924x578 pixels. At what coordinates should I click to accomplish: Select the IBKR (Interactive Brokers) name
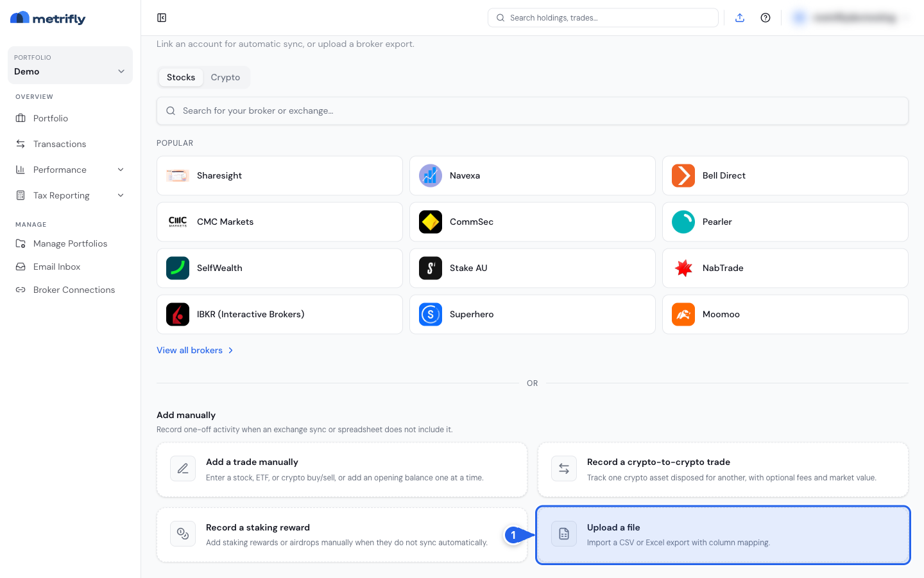pos(251,314)
